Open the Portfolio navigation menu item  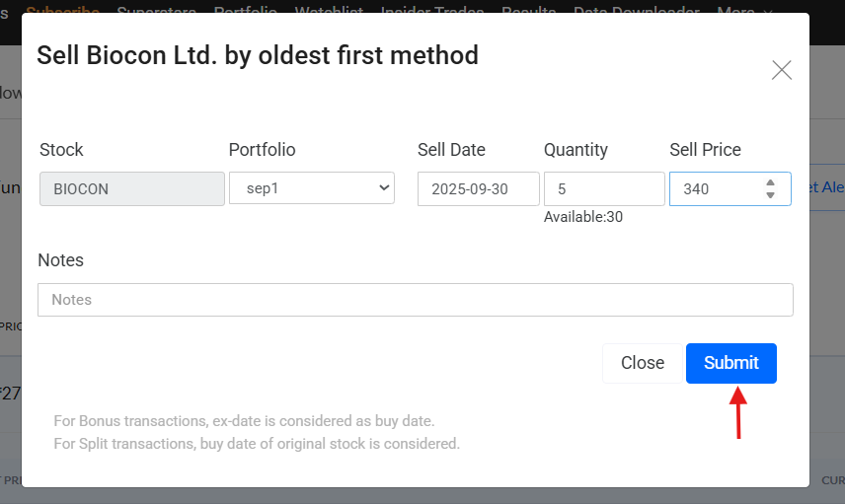click(247, 8)
